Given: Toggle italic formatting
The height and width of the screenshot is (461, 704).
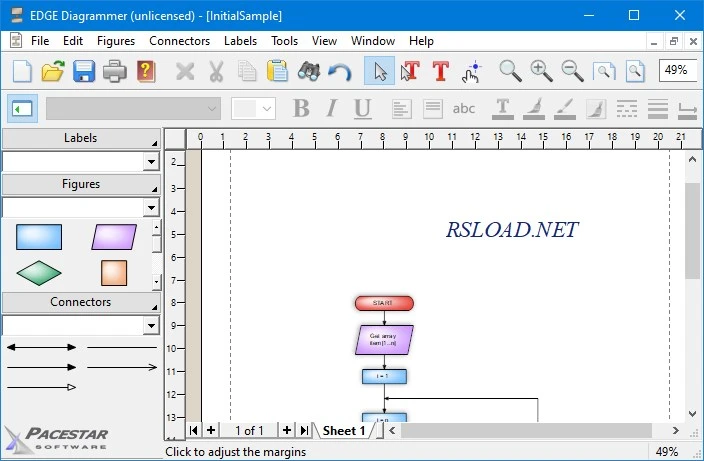Looking at the screenshot, I should pos(332,109).
